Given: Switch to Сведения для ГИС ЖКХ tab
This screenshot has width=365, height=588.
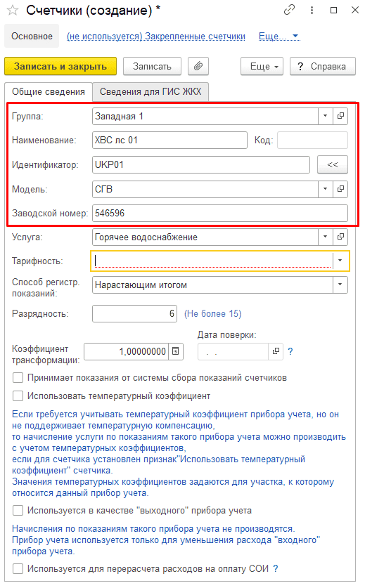Looking at the screenshot, I should pyautogui.click(x=151, y=91).
